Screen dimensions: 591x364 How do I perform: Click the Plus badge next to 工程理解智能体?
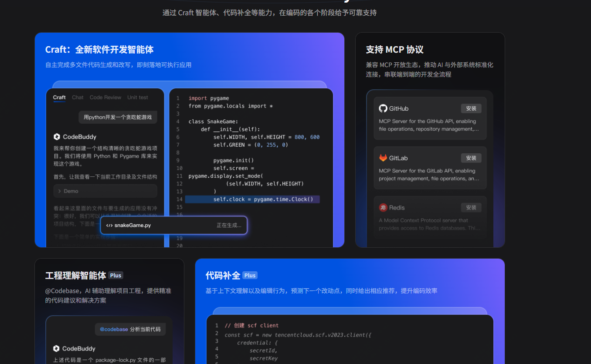tap(115, 275)
